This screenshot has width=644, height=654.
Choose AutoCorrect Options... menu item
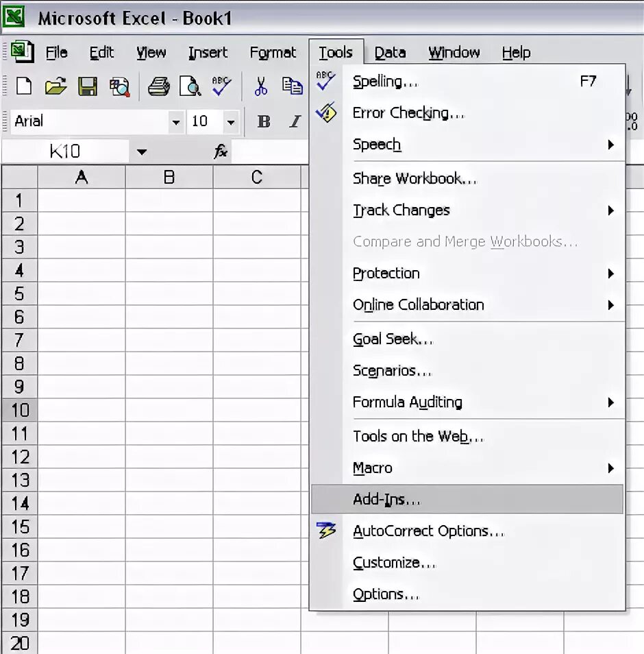[467, 531]
